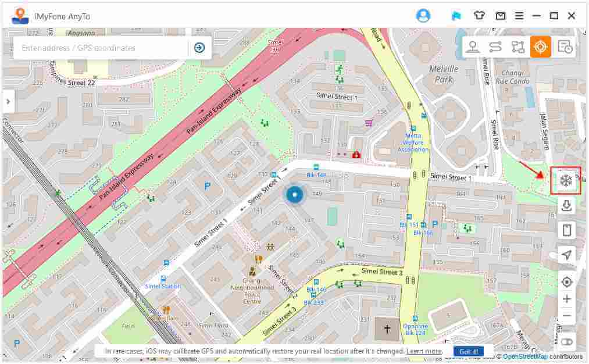The height and width of the screenshot is (364, 589).
Task: Open the user account profile icon
Action: [x=423, y=16]
